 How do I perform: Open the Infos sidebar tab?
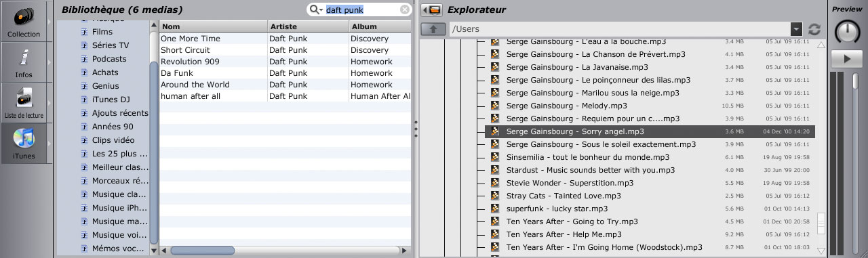coord(24,62)
